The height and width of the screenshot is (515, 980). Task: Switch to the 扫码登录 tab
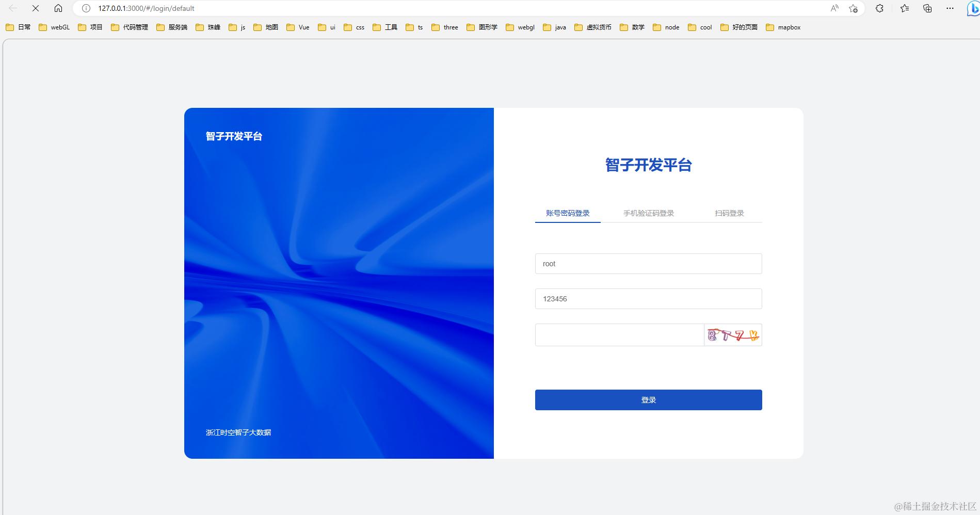(729, 213)
